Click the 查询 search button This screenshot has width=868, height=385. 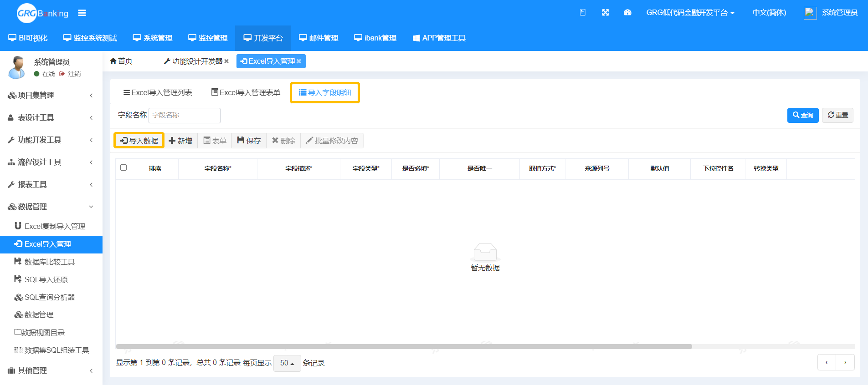pyautogui.click(x=803, y=115)
